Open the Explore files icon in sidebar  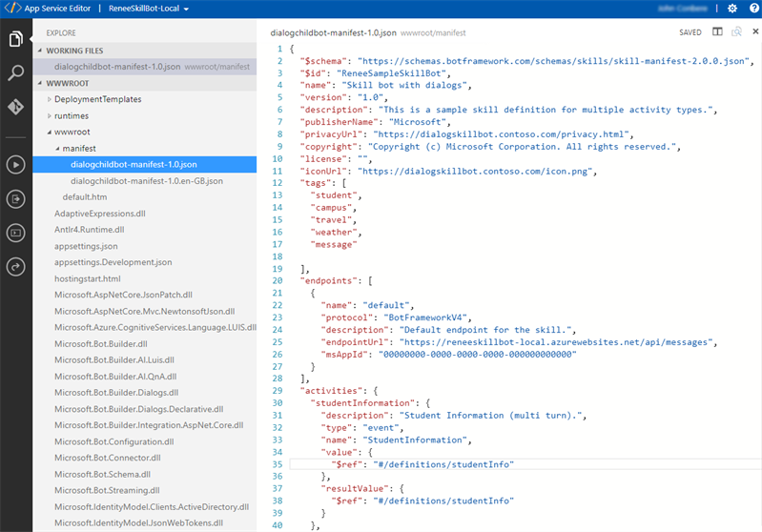coord(15,39)
